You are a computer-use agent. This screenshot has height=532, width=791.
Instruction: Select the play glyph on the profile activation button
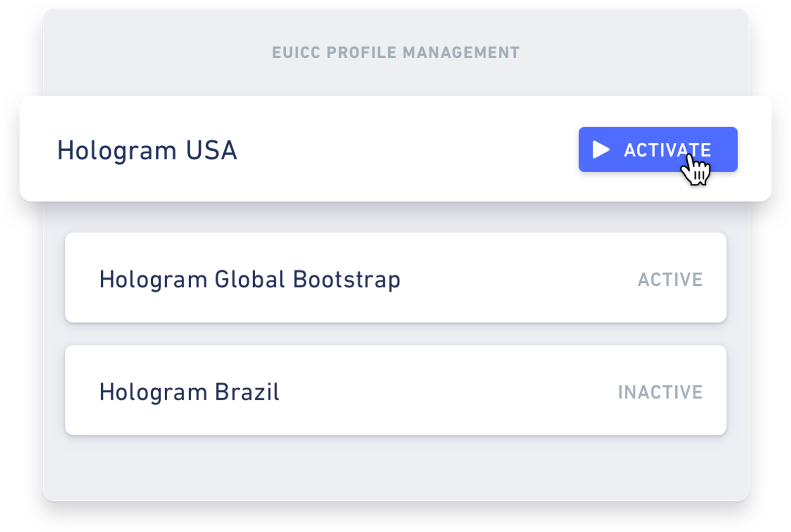click(600, 149)
